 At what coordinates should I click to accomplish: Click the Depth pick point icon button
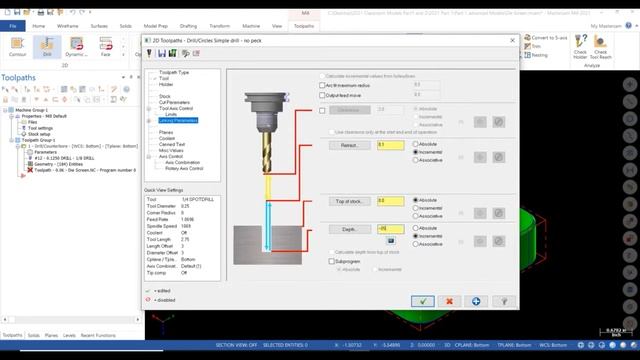point(480,241)
